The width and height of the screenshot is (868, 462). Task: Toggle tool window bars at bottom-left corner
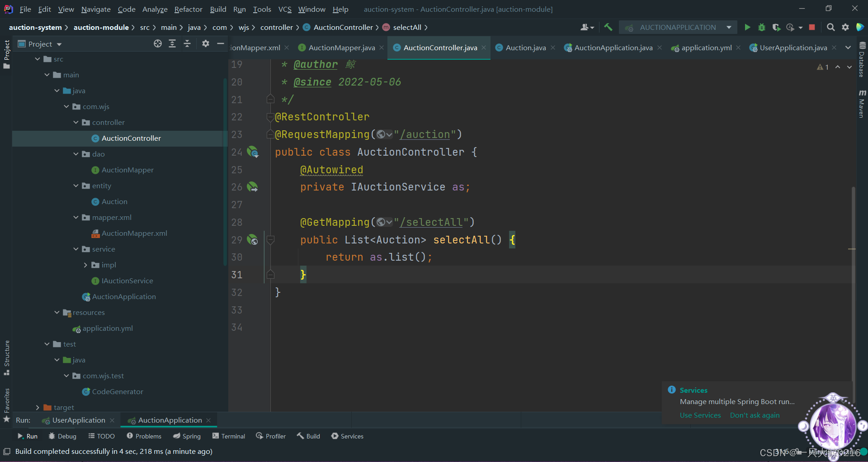coord(7,452)
